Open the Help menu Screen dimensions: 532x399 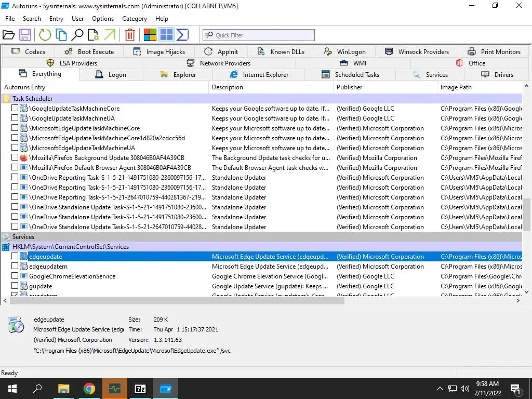coord(162,19)
